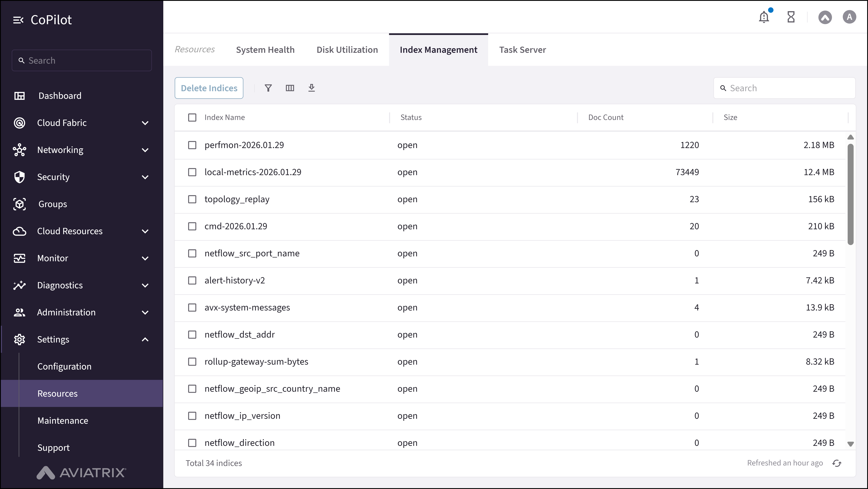Click the refresh icon near 'Refreshed an hour ago'
868x489 pixels.
pyautogui.click(x=837, y=463)
